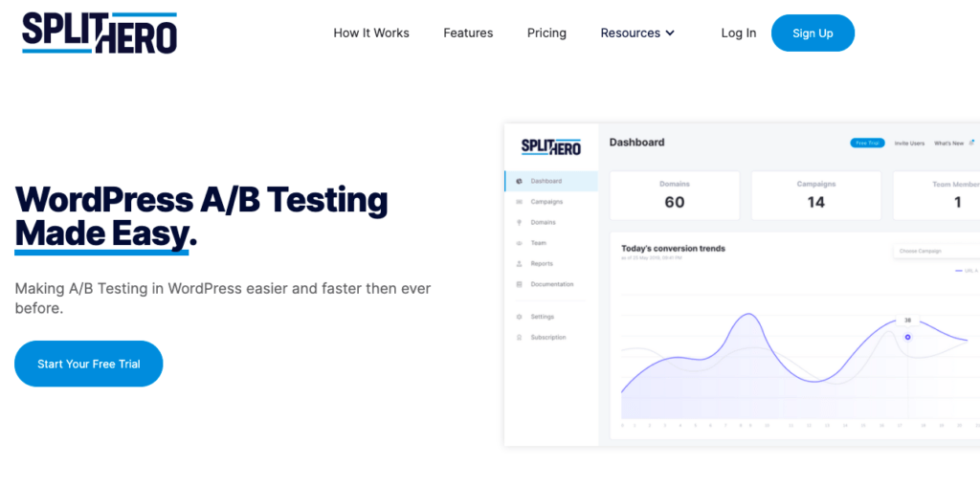The width and height of the screenshot is (980, 487).
Task: Click the Dashboard heading in preview header
Action: [636, 142]
